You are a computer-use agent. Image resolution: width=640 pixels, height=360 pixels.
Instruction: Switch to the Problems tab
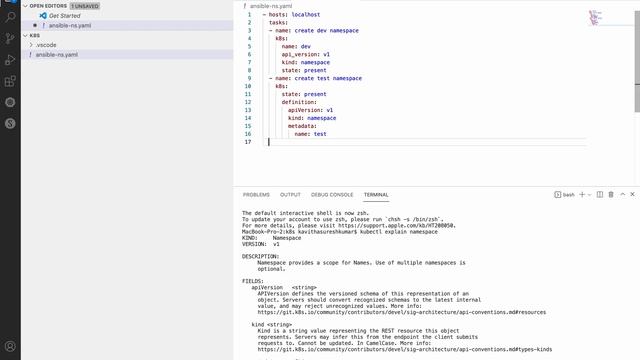tap(256, 195)
